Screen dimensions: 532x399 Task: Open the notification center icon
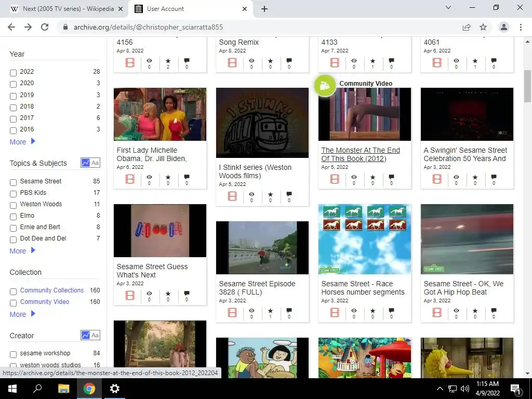coord(515,389)
